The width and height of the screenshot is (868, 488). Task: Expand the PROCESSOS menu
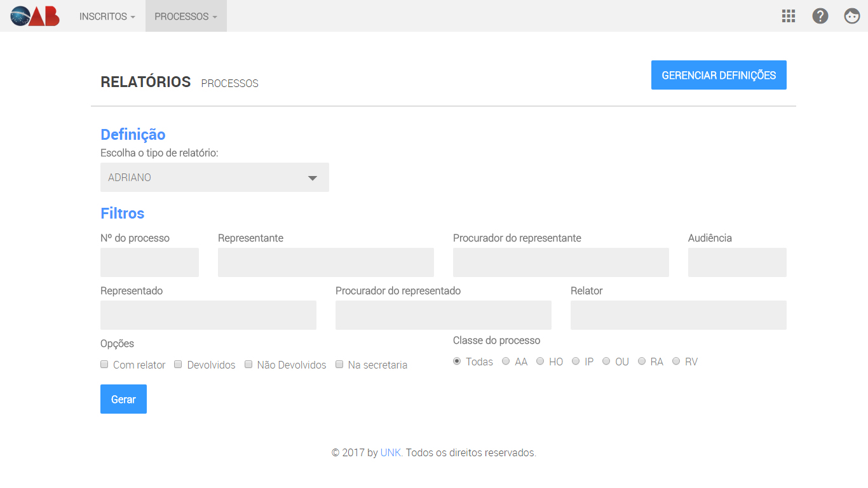[186, 17]
